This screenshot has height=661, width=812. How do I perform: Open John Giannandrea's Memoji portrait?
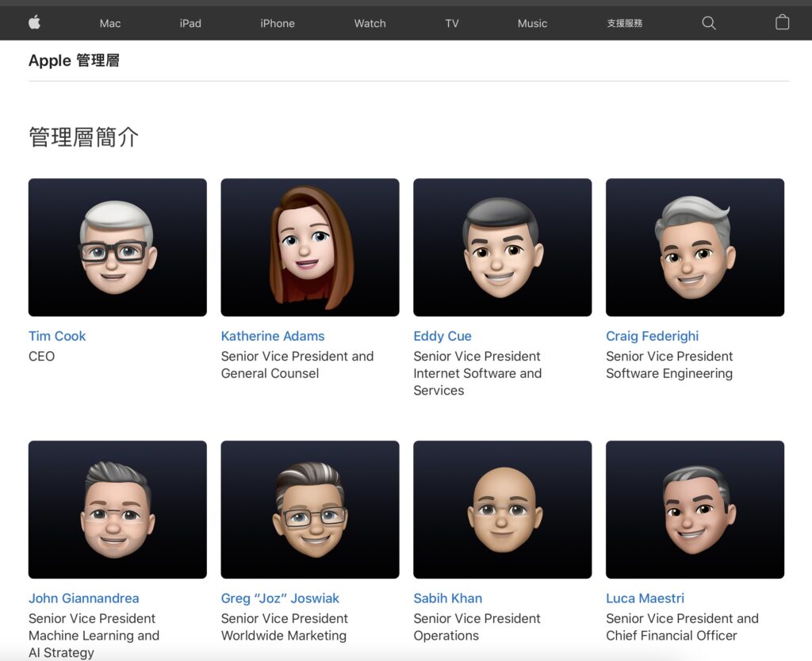pyautogui.click(x=117, y=510)
